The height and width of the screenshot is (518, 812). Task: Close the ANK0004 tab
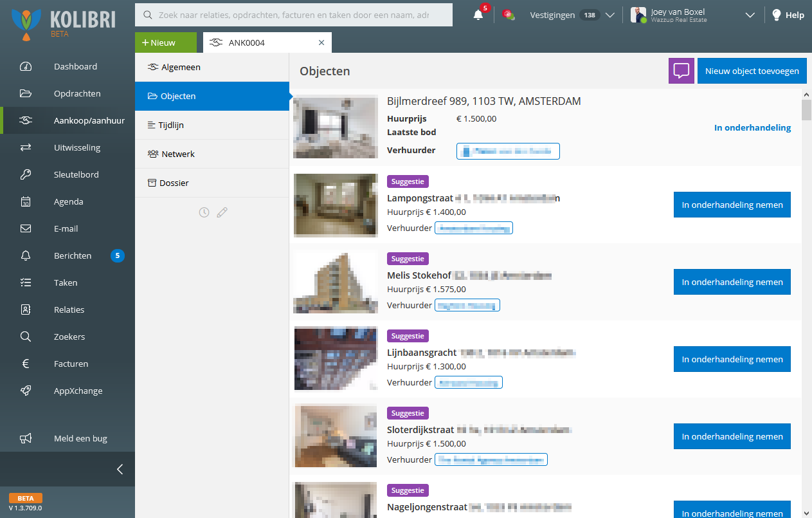(x=321, y=42)
